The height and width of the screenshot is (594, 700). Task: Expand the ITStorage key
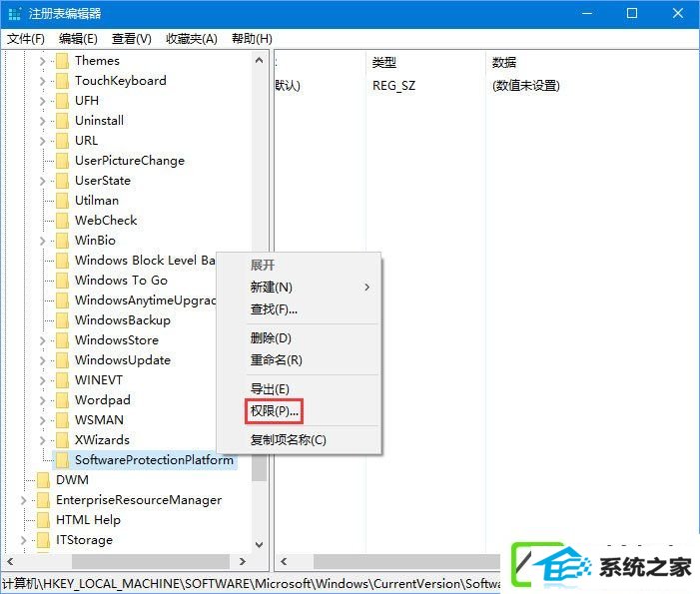click(24, 540)
